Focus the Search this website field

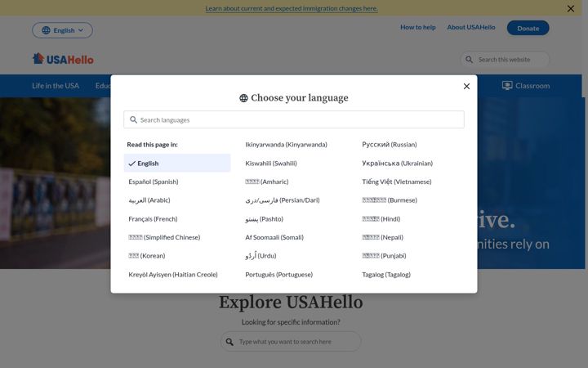[505, 60]
